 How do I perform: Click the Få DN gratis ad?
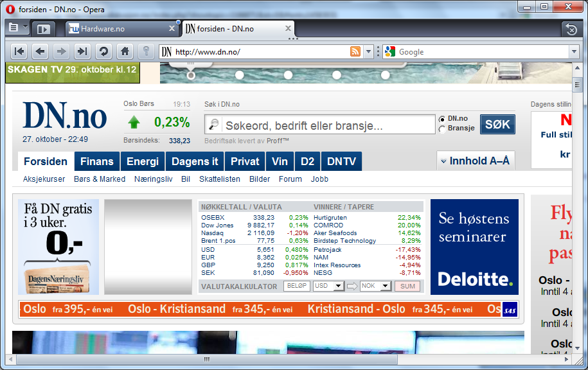[x=58, y=247]
